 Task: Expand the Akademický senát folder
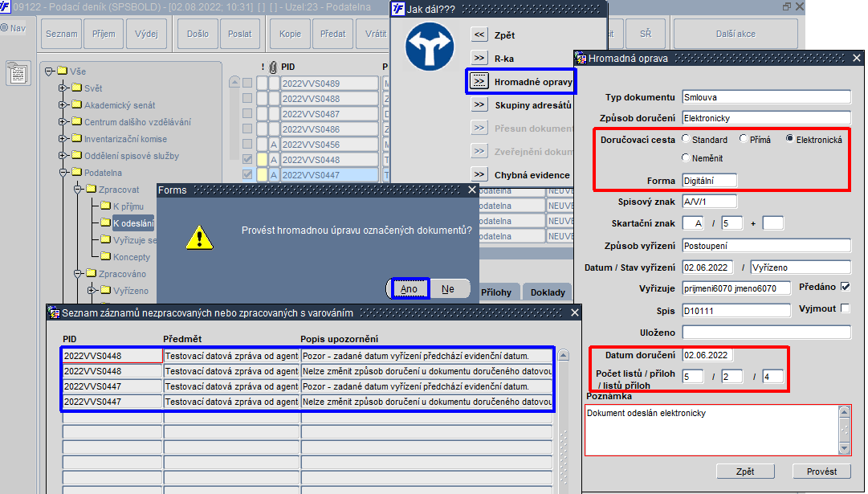tap(63, 104)
